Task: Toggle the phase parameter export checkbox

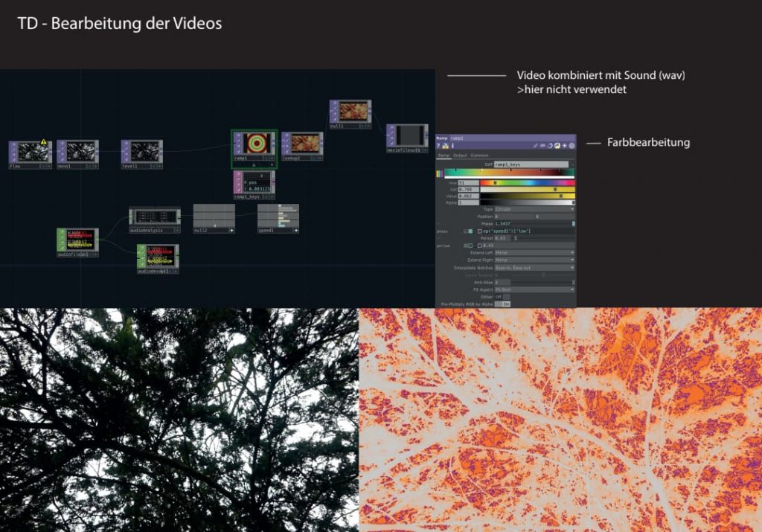Action: point(470,231)
